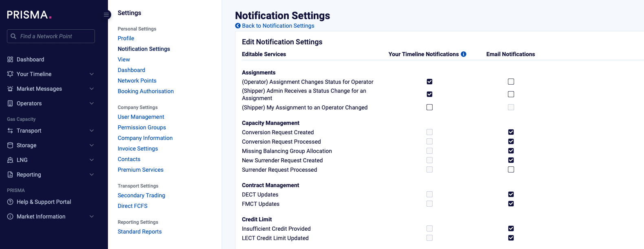Viewport: 644px width, 249px height.
Task: Open Profile in Personal Settings
Action: point(126,38)
